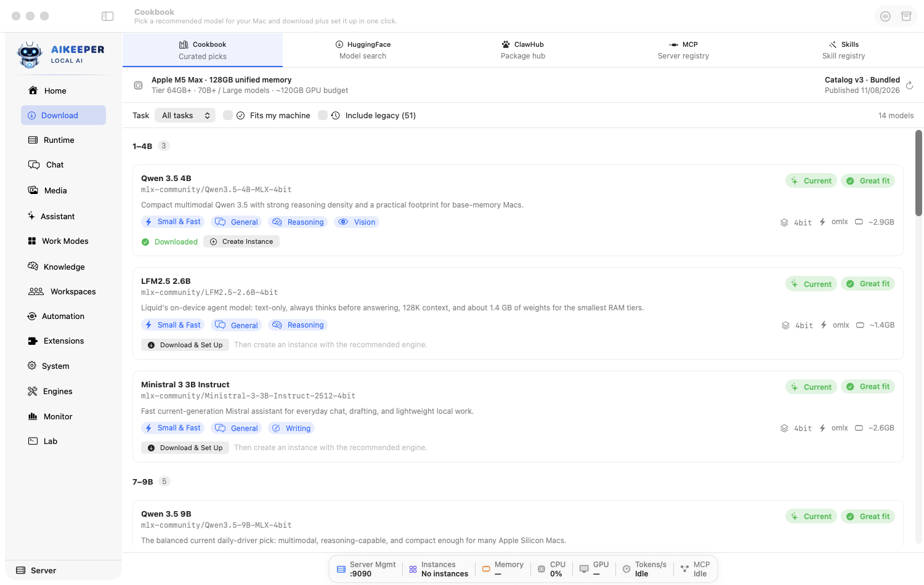Click the Writing tag on Ministral 3 3B
924x585 pixels.
tap(292, 428)
